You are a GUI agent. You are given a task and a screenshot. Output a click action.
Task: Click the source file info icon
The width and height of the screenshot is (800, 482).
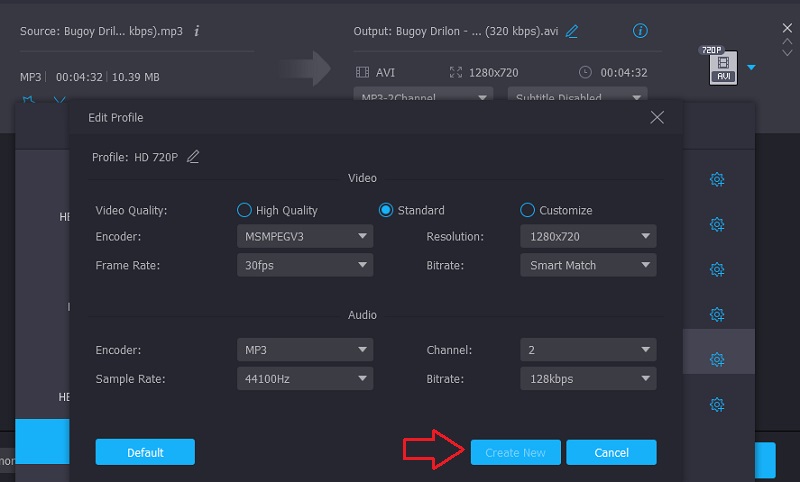[x=197, y=31]
